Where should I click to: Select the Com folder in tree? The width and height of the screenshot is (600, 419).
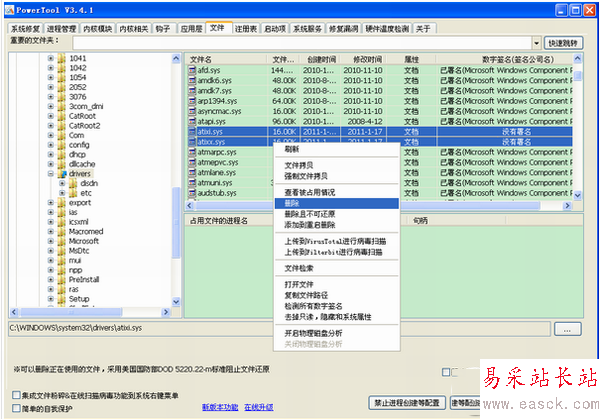[x=77, y=135]
